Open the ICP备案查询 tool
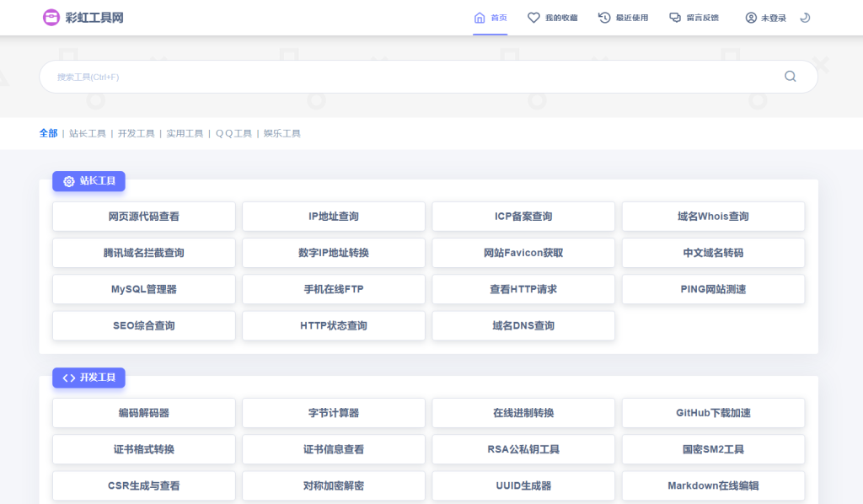 pyautogui.click(x=523, y=217)
